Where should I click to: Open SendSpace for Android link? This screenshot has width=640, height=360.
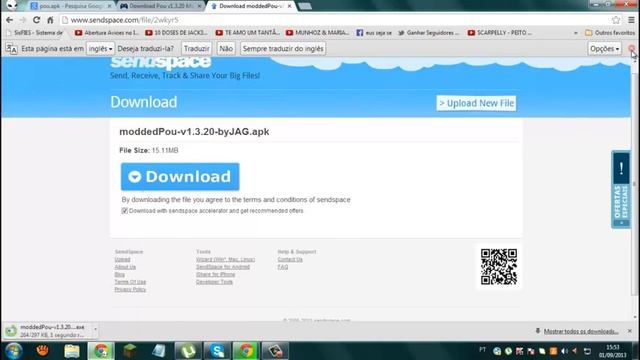pyautogui.click(x=222, y=267)
